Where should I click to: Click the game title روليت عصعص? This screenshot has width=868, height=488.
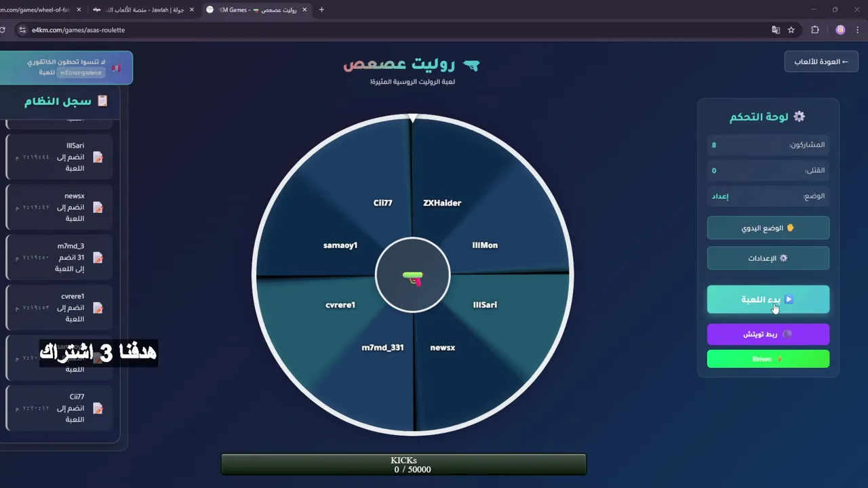400,64
